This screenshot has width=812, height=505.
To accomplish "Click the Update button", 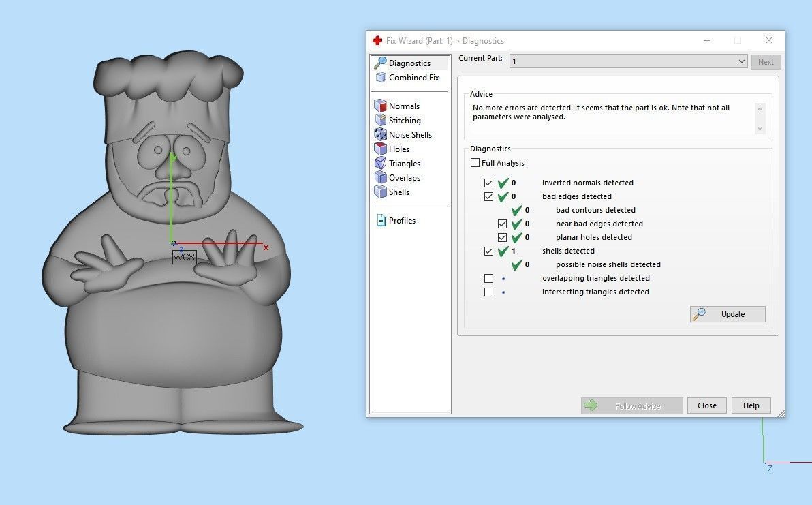I will click(728, 314).
